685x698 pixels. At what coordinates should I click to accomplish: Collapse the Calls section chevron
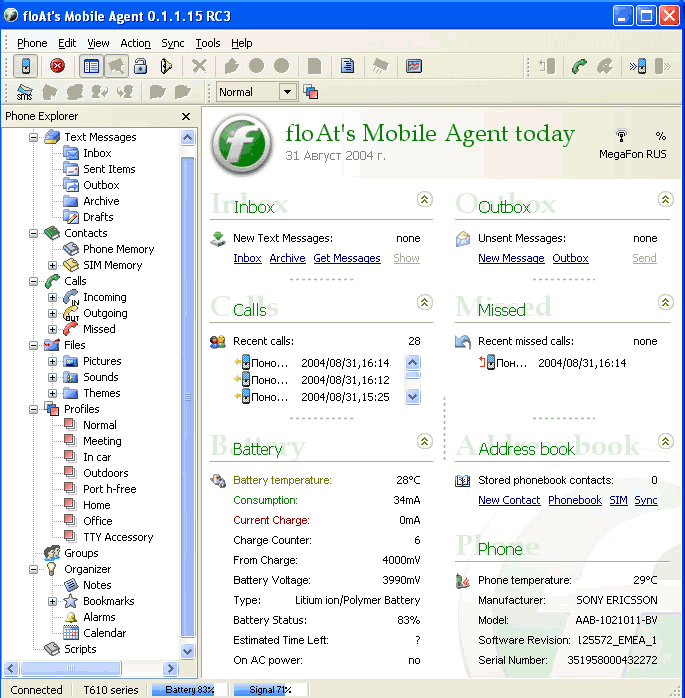point(425,302)
